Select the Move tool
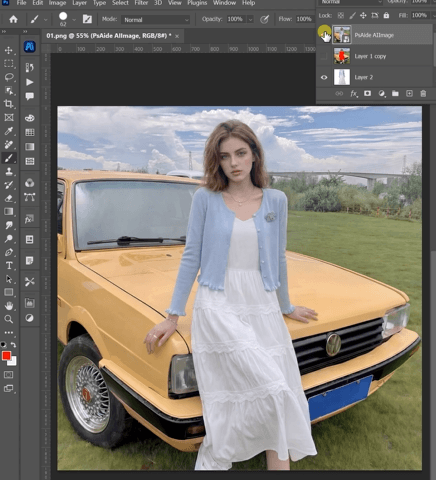The height and width of the screenshot is (480, 436). click(8, 50)
